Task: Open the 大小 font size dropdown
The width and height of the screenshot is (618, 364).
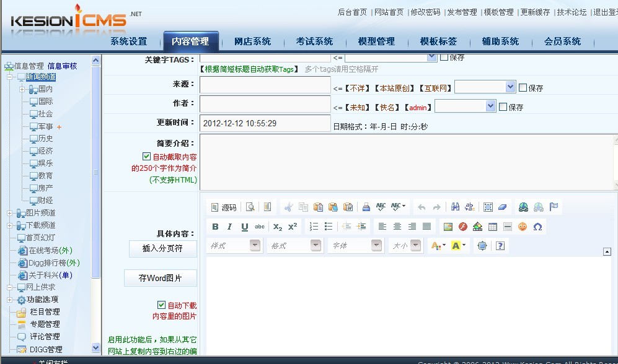Action: tap(406, 245)
